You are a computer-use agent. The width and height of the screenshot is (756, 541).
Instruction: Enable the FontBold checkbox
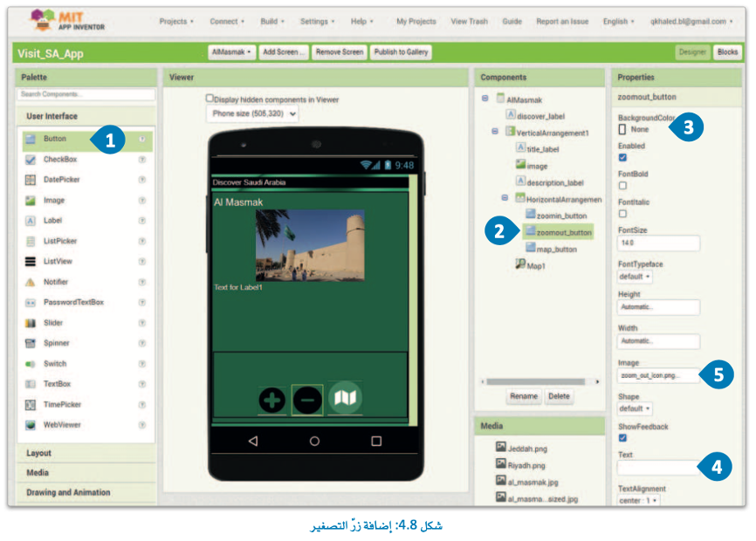coord(622,185)
